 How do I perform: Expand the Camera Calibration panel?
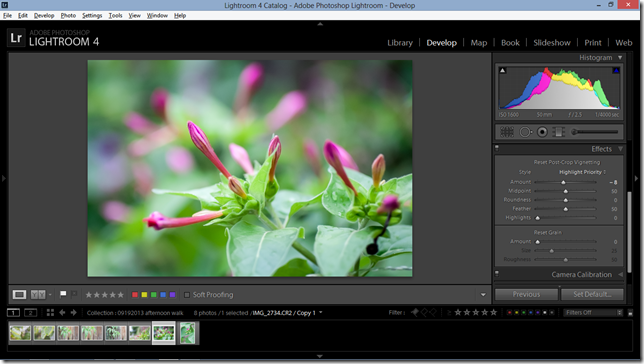click(x=620, y=274)
